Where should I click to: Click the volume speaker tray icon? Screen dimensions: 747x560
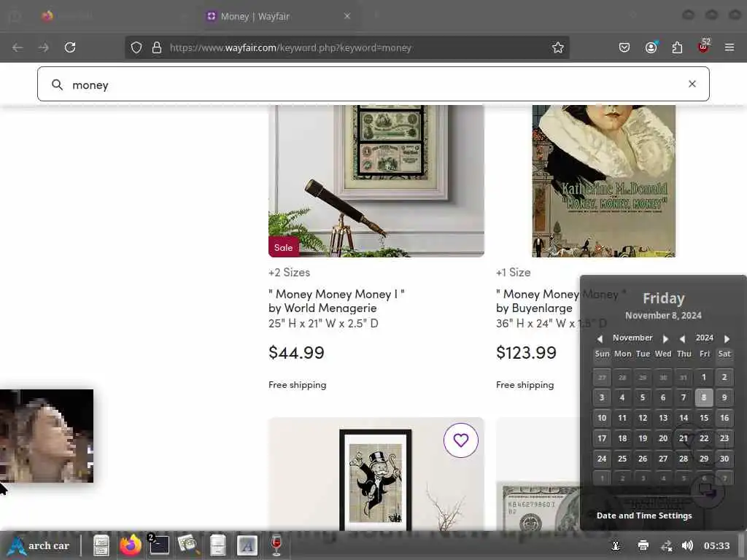(x=687, y=545)
